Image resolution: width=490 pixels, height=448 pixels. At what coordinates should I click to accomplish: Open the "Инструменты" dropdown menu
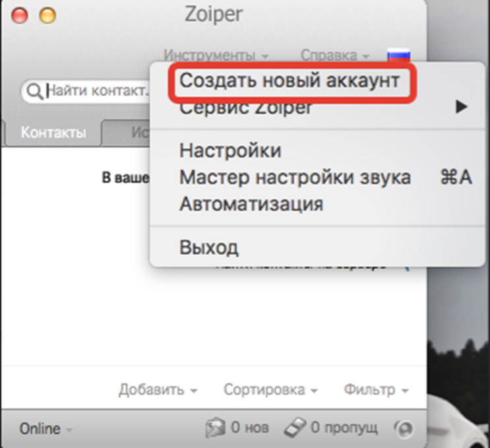[x=216, y=55]
